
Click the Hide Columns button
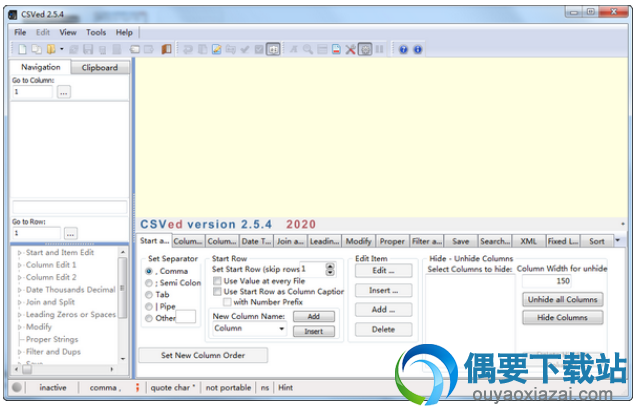coord(563,318)
